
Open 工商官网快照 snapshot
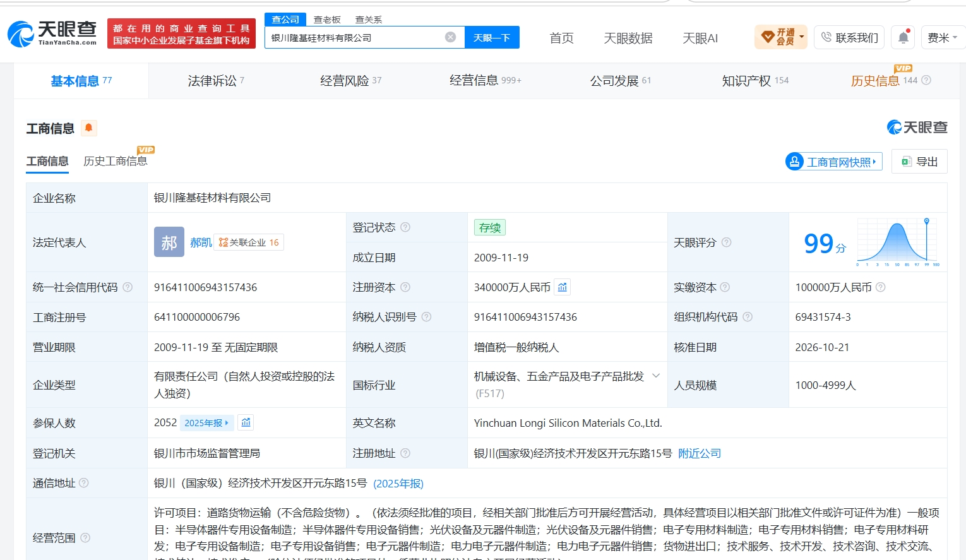click(834, 162)
